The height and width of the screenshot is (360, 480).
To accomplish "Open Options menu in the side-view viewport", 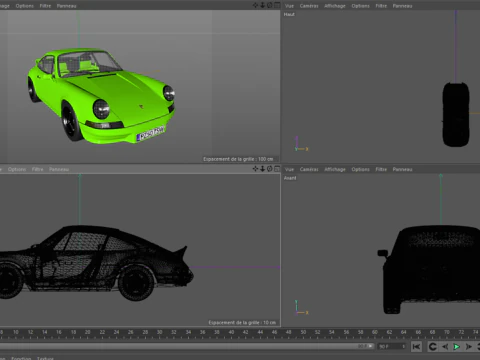I will coord(17,169).
